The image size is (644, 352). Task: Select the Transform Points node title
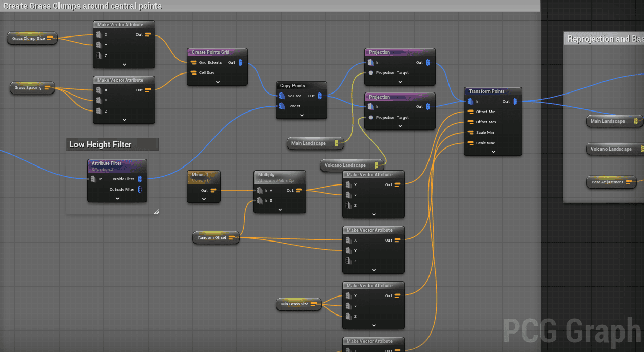coord(486,91)
